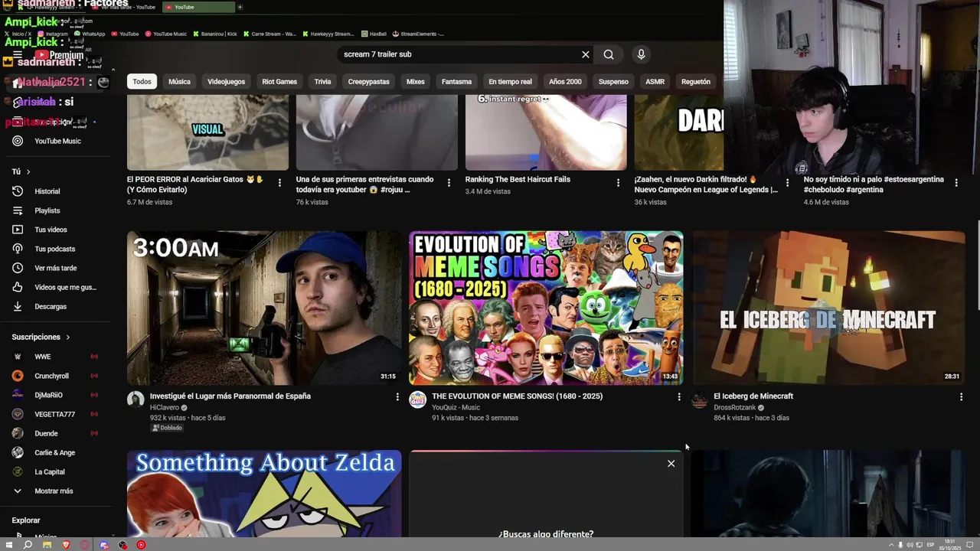Click the DrossRotzank channel avatar
Screen dimensions: 980x551
pos(699,399)
